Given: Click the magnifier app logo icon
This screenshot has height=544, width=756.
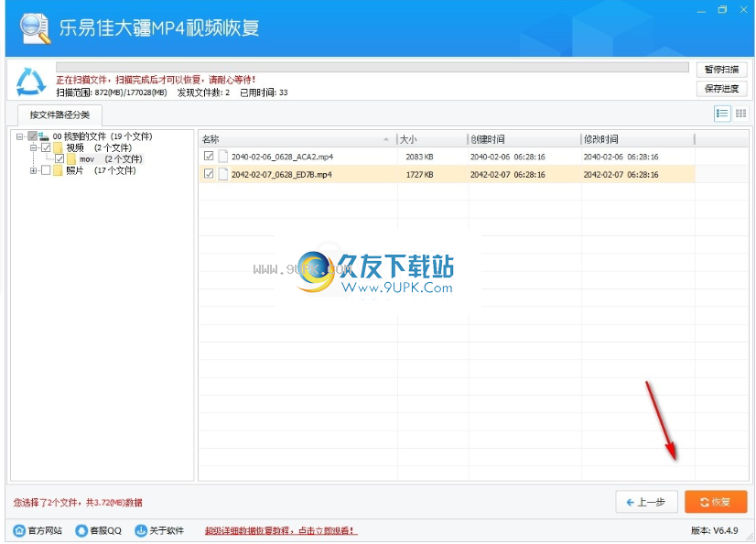Looking at the screenshot, I should (35, 29).
